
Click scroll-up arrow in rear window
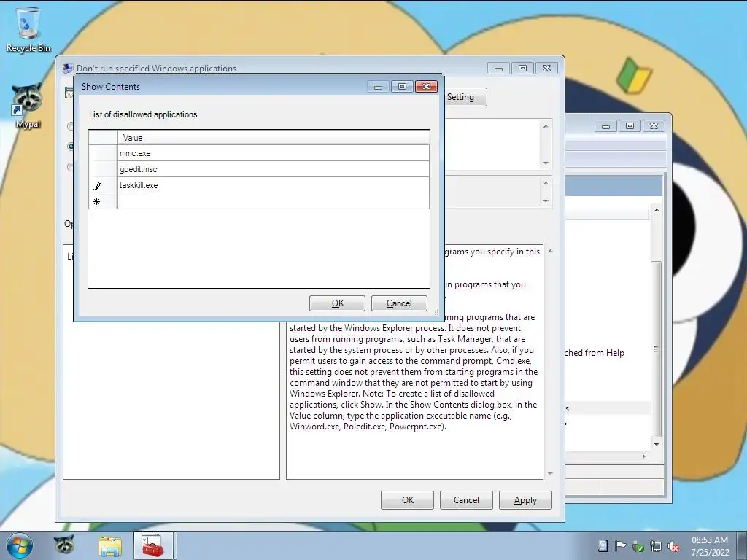pyautogui.click(x=657, y=210)
